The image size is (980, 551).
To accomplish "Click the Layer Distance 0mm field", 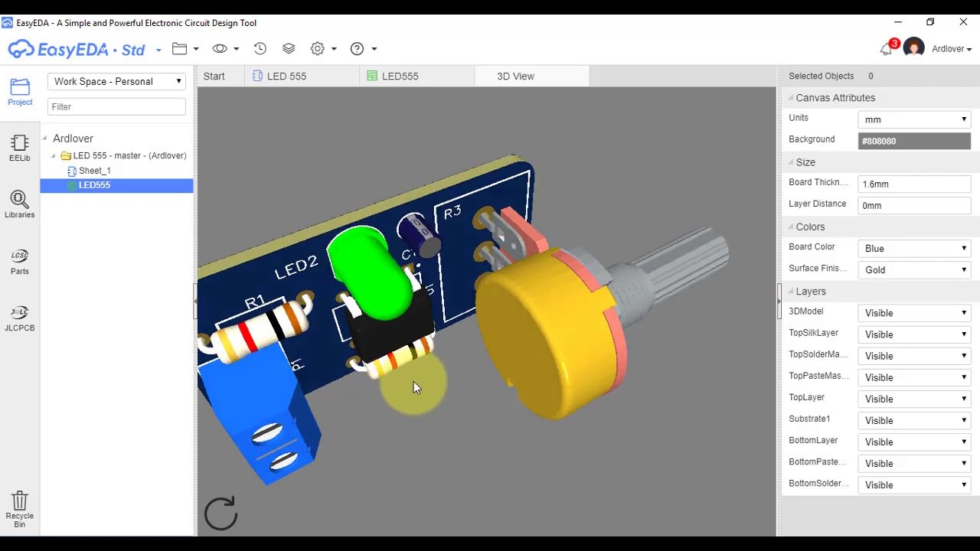I will tap(914, 205).
